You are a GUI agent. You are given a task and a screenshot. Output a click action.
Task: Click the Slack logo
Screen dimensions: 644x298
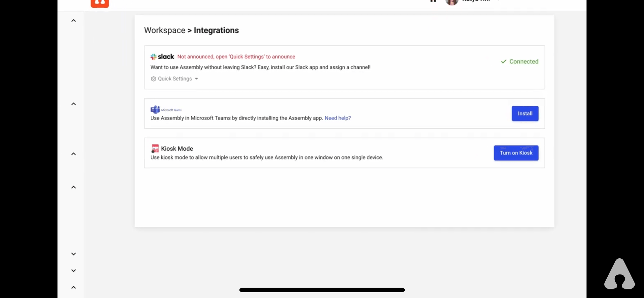point(162,57)
